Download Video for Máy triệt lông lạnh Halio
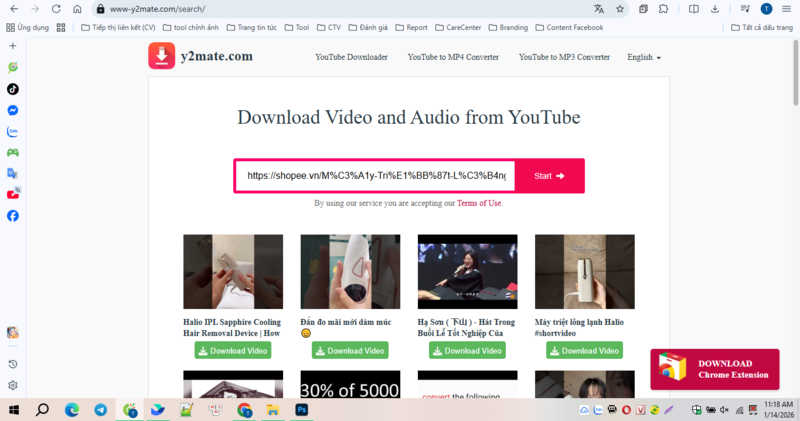The height and width of the screenshot is (421, 800). 584,351
